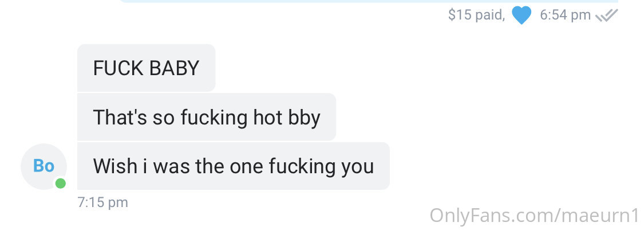Click the green online status dot
Screen dimensions: 644x230
pos(60,184)
